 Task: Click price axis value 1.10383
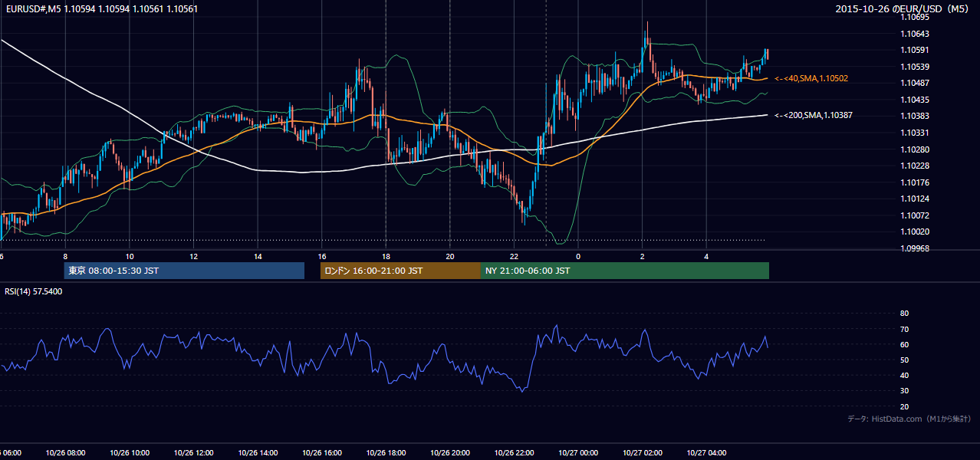pyautogui.click(x=915, y=116)
